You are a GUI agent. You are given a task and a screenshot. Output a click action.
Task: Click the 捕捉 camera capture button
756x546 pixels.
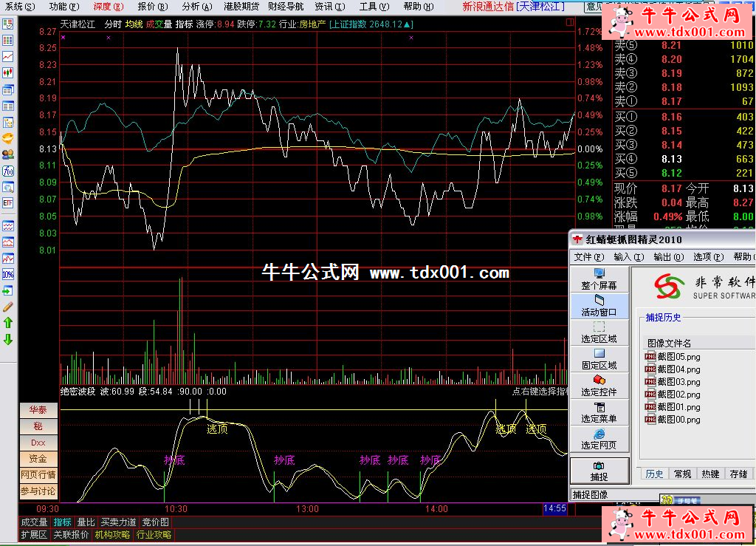point(599,471)
